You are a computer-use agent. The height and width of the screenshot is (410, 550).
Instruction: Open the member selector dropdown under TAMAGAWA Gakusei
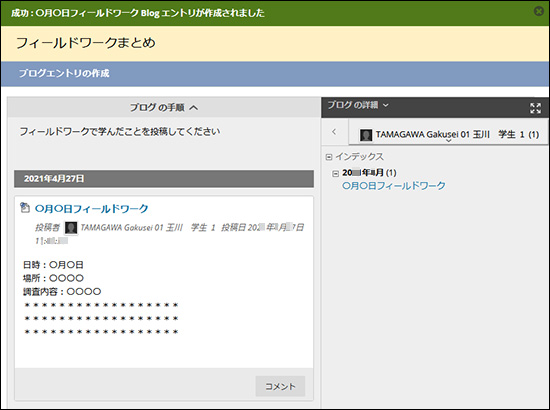click(x=448, y=141)
